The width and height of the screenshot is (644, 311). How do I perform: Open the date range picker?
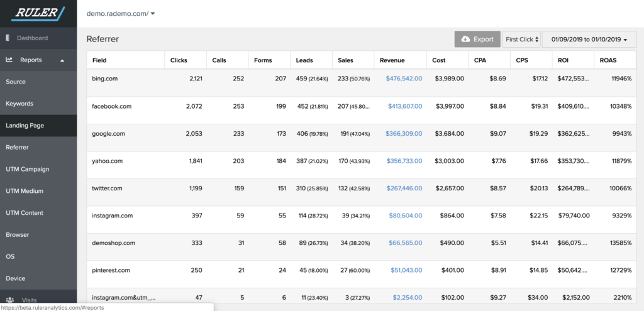[589, 40]
